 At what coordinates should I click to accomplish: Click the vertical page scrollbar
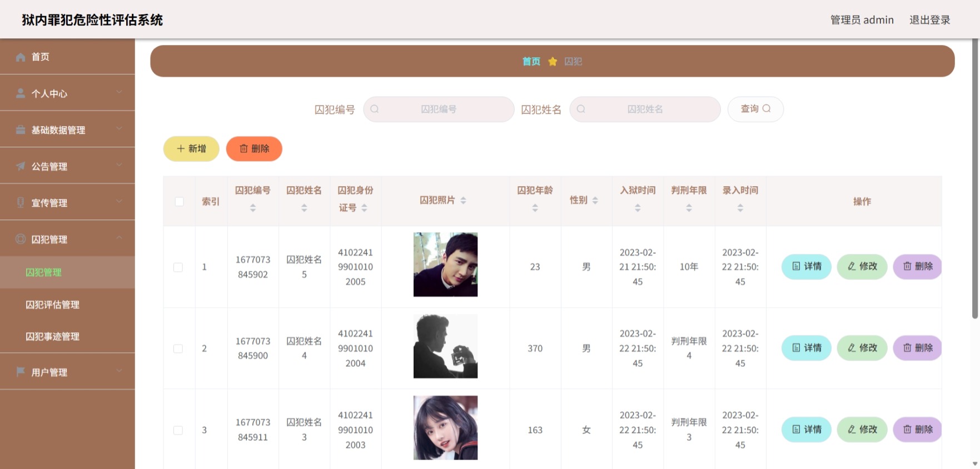point(975,178)
